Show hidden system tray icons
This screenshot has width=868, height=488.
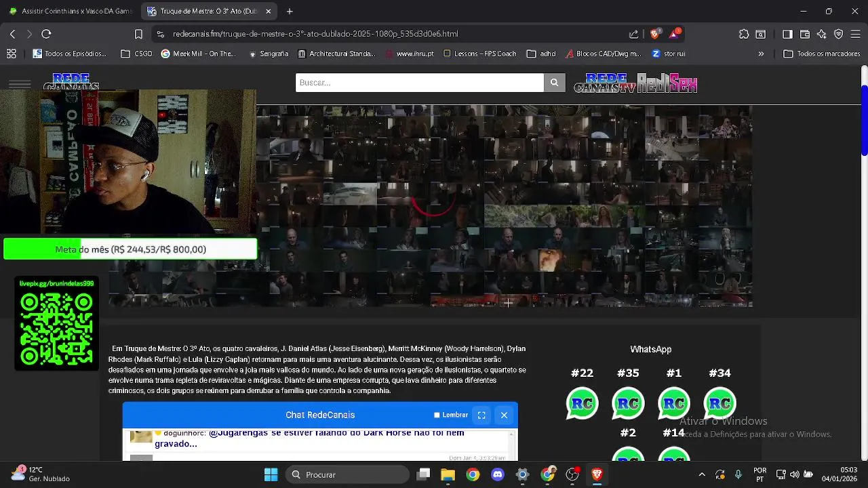pyautogui.click(x=702, y=474)
